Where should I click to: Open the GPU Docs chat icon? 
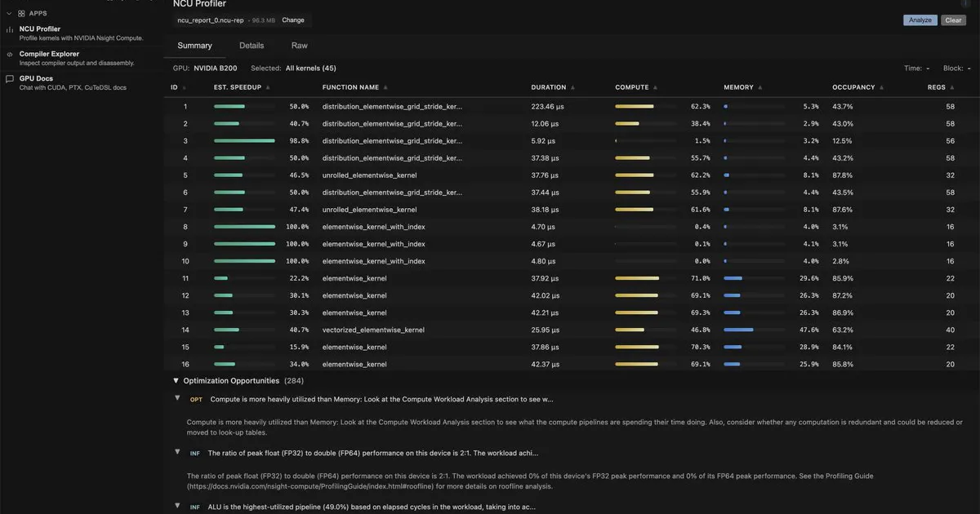pos(10,79)
